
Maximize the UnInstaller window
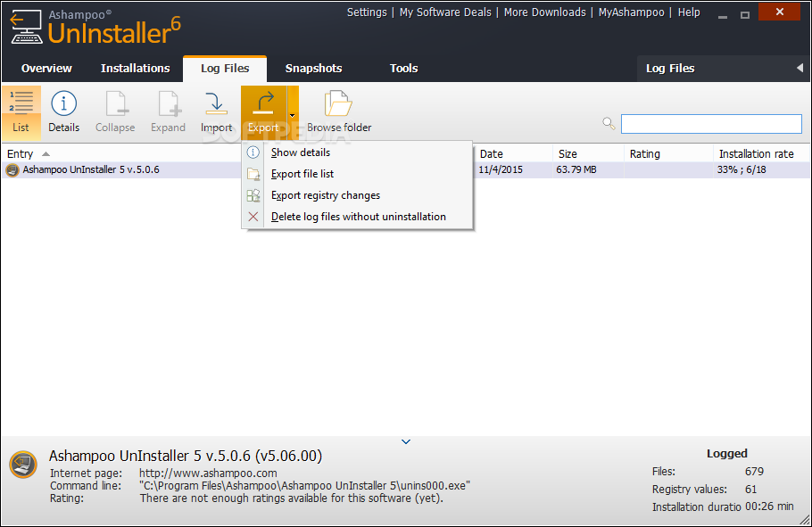pyautogui.click(x=745, y=15)
